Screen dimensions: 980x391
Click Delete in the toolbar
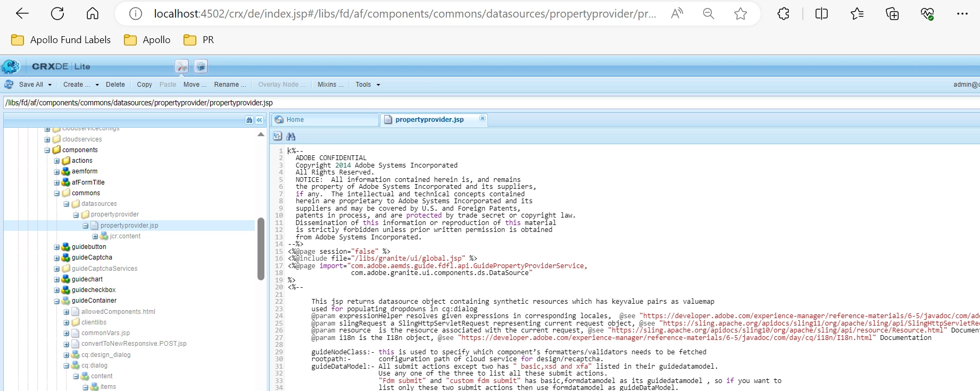[x=115, y=85]
